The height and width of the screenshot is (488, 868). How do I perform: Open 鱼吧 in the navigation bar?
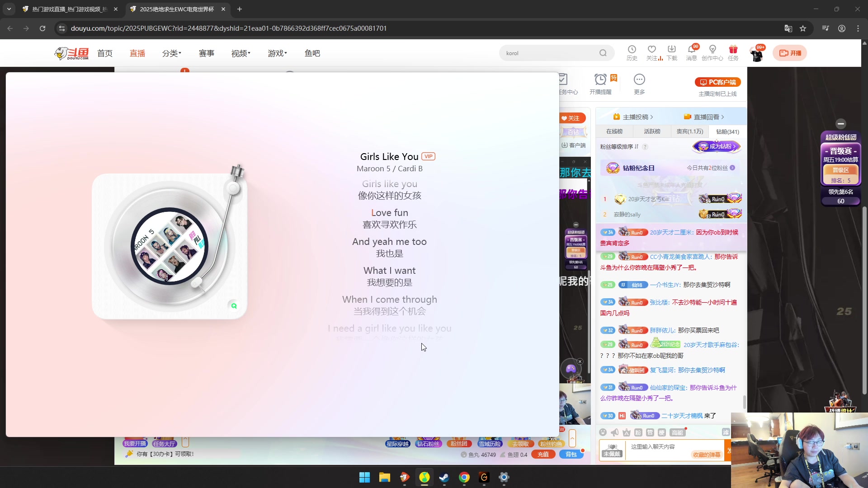pyautogui.click(x=312, y=53)
